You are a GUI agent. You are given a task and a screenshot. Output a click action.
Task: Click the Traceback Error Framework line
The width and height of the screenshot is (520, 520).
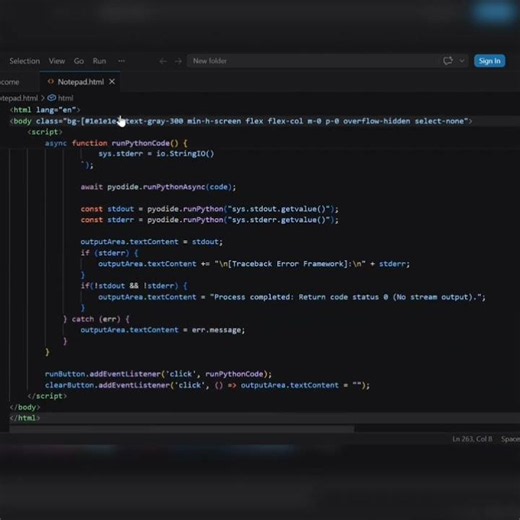point(254,264)
